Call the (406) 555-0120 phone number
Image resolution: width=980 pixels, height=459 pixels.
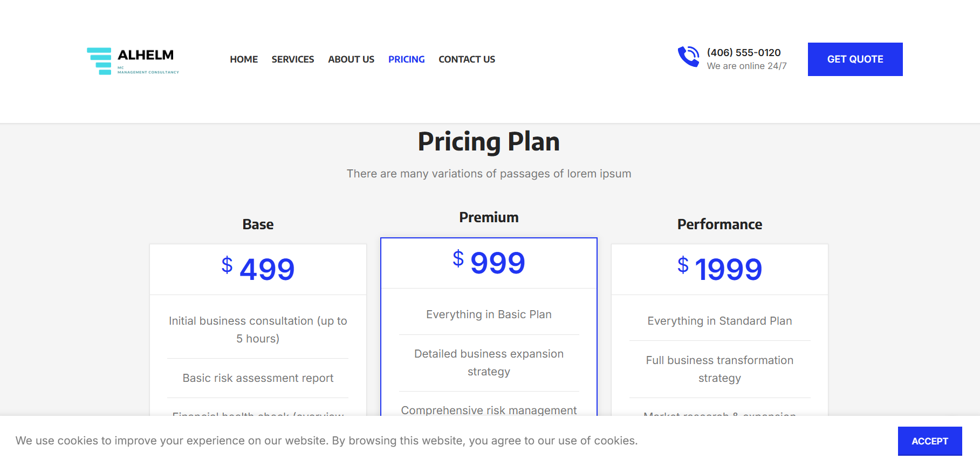click(x=744, y=52)
